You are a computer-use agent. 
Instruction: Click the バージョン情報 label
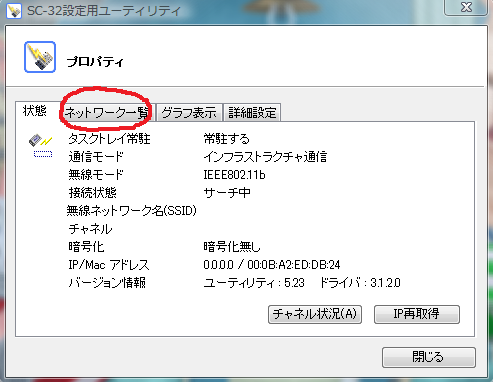(x=107, y=283)
